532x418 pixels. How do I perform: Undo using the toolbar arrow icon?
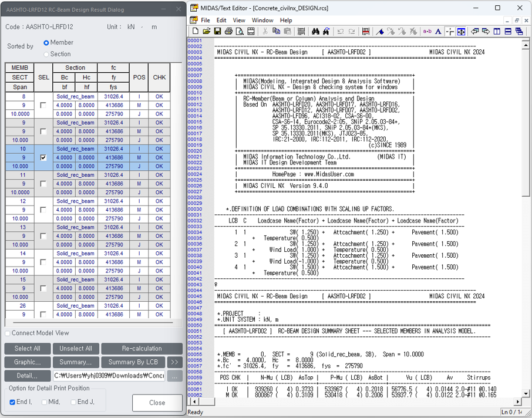341,32
